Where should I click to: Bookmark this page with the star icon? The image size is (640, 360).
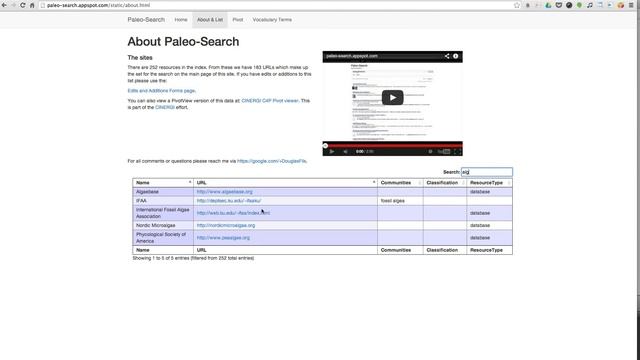pos(517,5)
